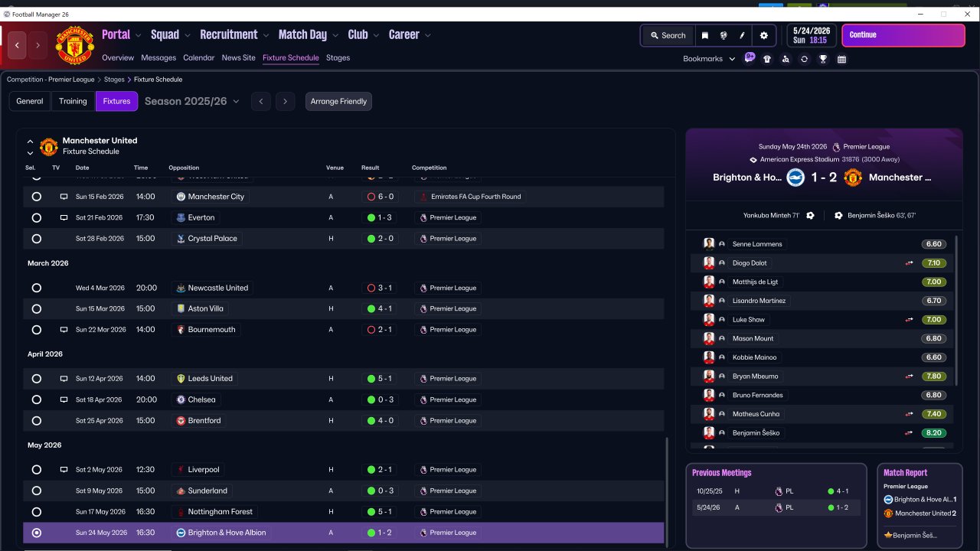Open the globe world icon in top bar
Image resolution: width=980 pixels, height=551 pixels.
click(724, 35)
